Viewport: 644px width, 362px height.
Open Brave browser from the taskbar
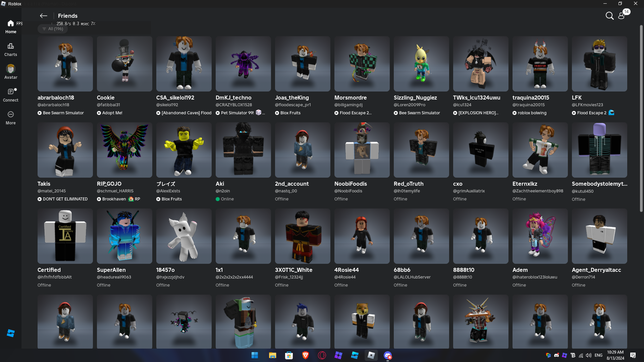[305, 355]
